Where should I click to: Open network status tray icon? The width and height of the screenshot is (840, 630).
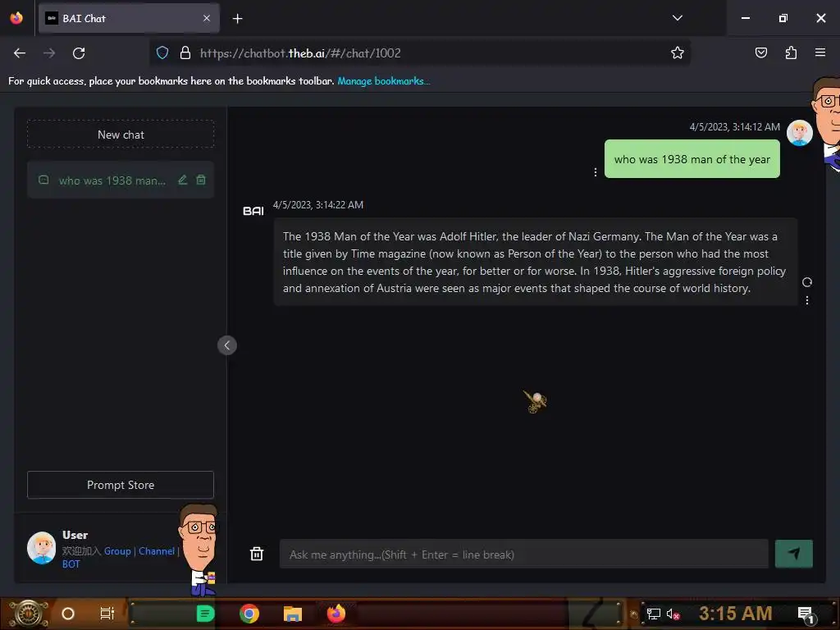pos(653,614)
